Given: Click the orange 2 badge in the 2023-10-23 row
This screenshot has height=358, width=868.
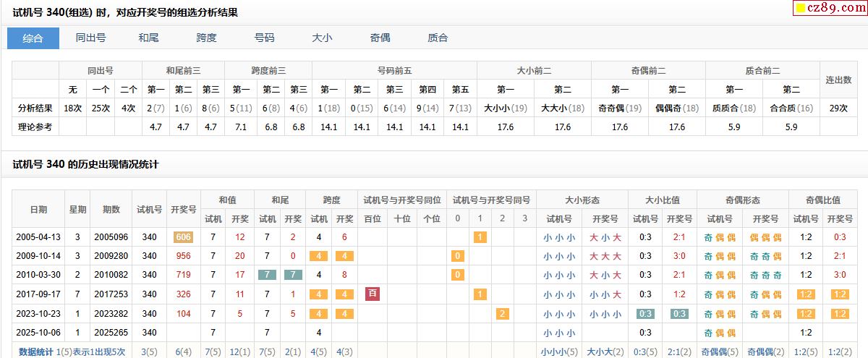Looking at the screenshot, I should pyautogui.click(x=503, y=314).
